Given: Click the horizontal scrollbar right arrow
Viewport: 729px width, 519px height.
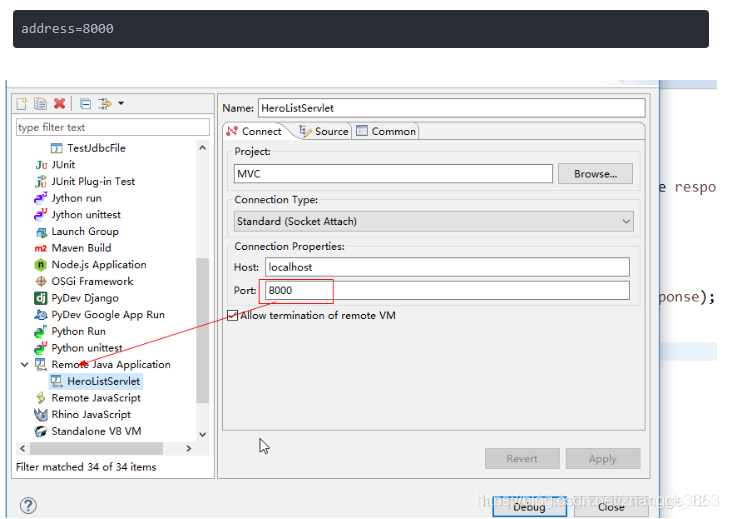Looking at the screenshot, I should [188, 448].
